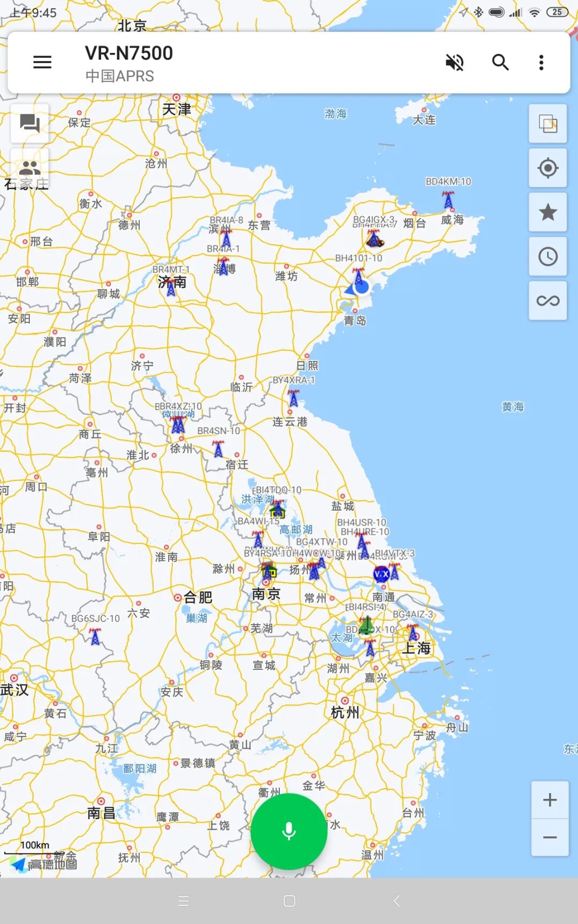The height and width of the screenshot is (924, 578).
Task: Open favorites star button
Action: click(548, 212)
